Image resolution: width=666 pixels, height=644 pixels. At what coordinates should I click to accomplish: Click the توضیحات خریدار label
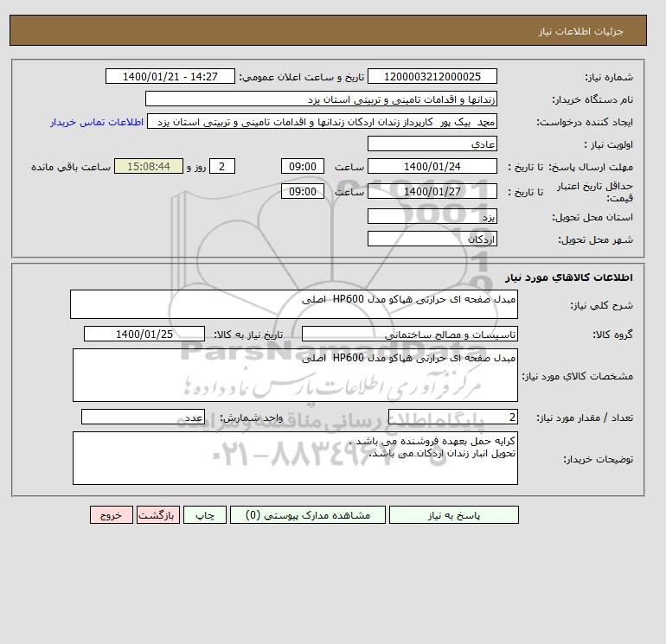coord(598,459)
